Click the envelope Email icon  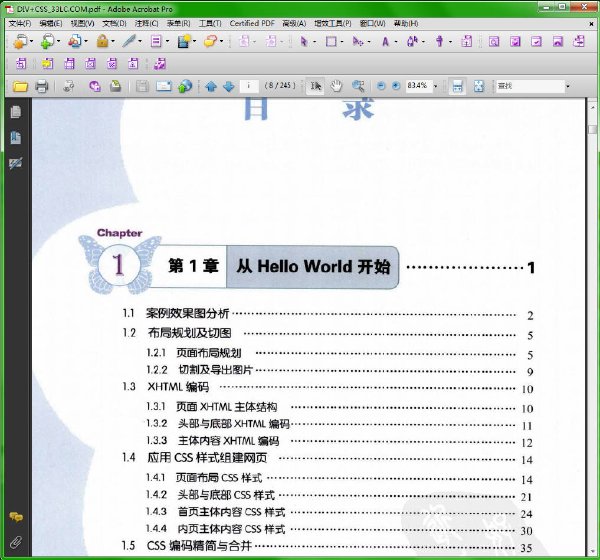(164, 87)
